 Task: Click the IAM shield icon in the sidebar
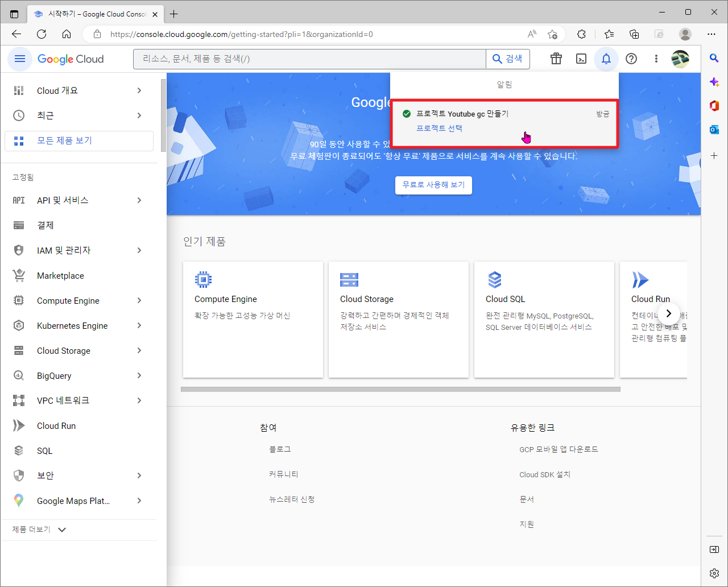pos(19,250)
